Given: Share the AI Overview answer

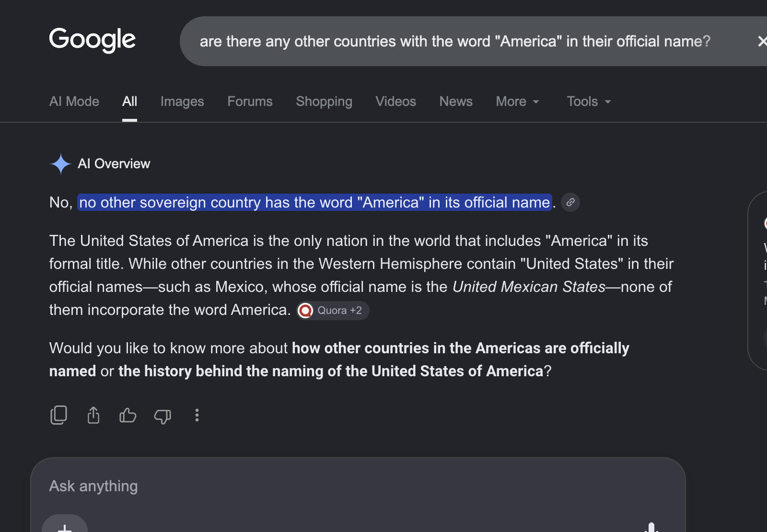Looking at the screenshot, I should (93, 415).
